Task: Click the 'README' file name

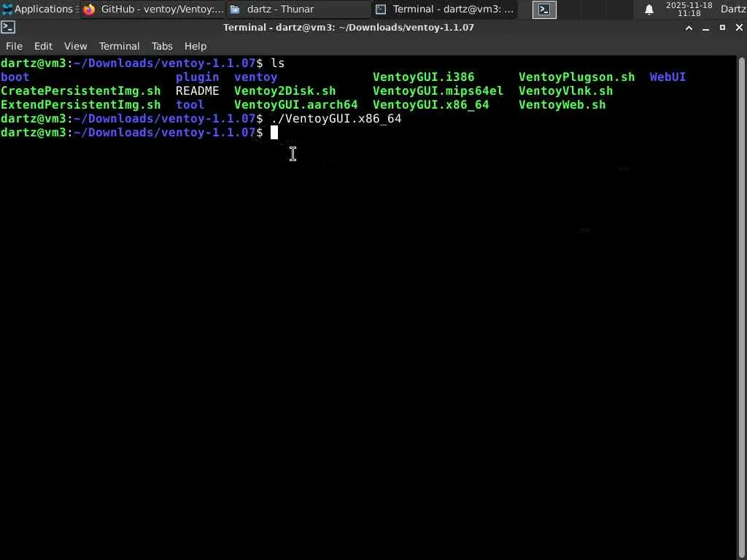Action: (197, 91)
